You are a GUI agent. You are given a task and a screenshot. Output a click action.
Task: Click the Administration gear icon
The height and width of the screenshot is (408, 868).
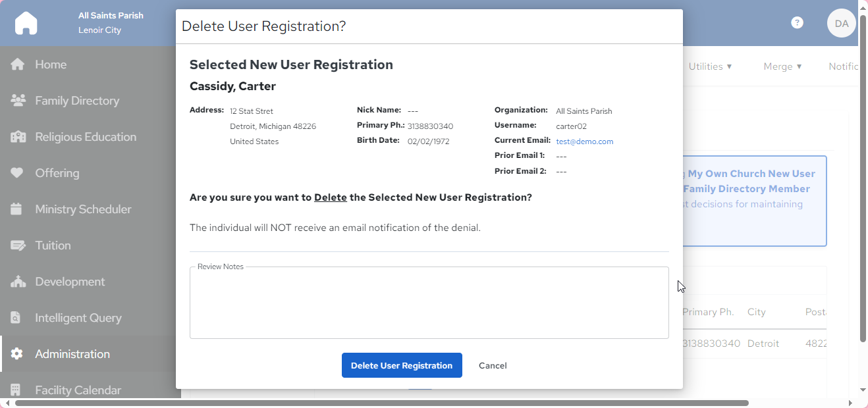point(17,354)
